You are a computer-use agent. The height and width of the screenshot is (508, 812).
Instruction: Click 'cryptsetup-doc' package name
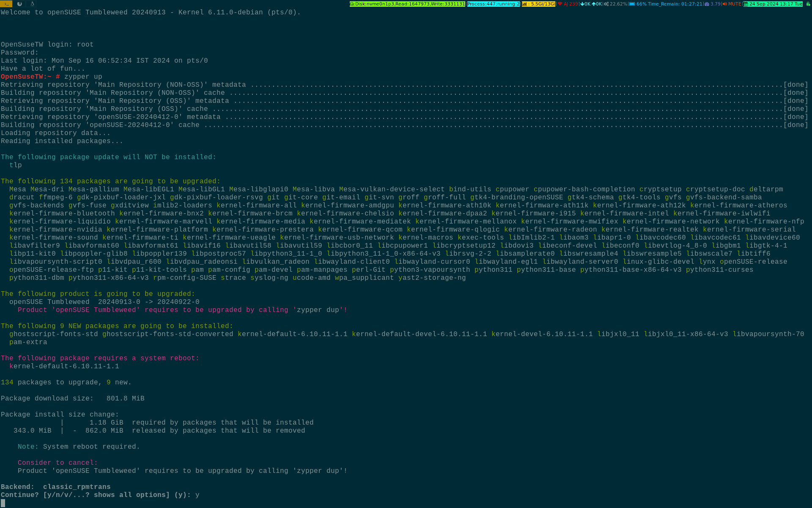[x=716, y=189]
